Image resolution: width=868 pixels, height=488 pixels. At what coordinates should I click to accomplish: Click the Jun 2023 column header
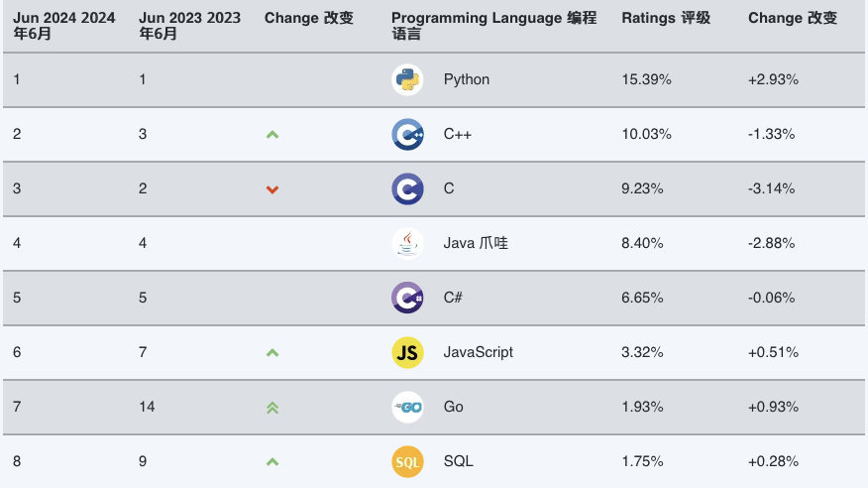click(190, 26)
